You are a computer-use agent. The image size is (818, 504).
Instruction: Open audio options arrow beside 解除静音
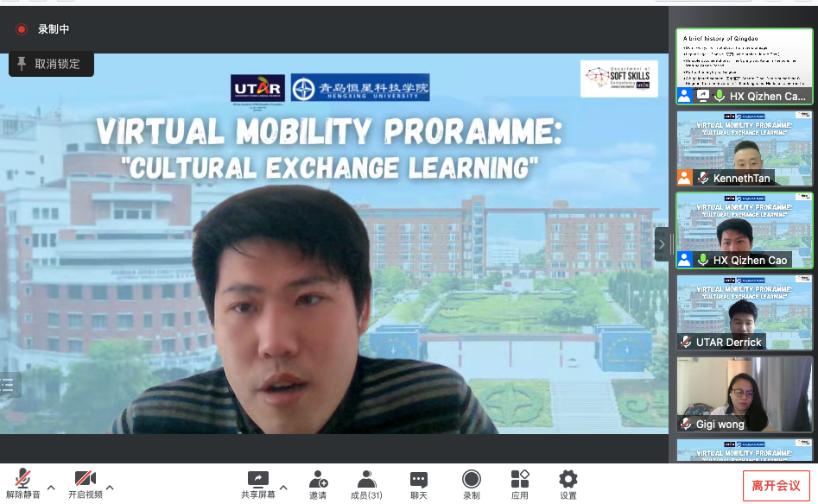[51, 488]
